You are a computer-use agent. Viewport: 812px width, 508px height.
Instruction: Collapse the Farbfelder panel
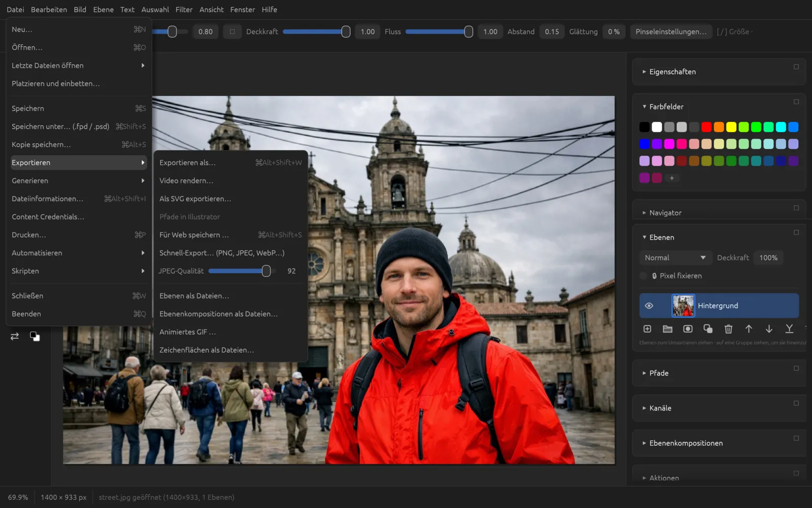click(x=644, y=107)
